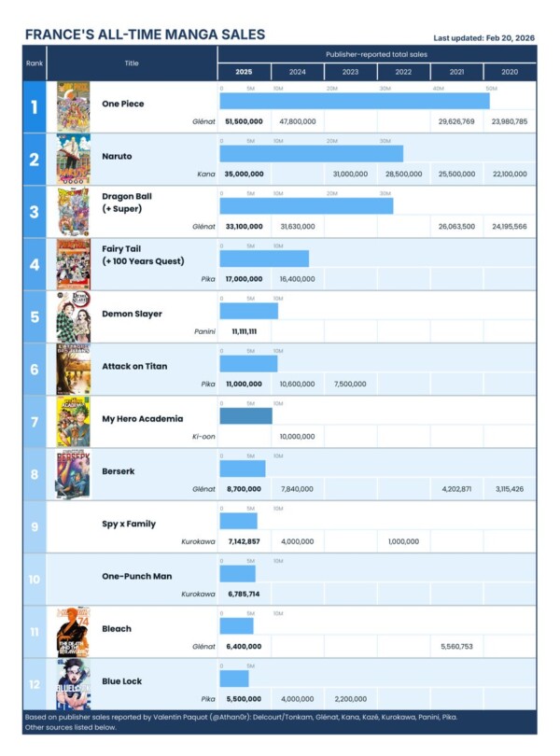Select the Attack on Titan cover
The height and width of the screenshot is (756, 560).
(73, 370)
